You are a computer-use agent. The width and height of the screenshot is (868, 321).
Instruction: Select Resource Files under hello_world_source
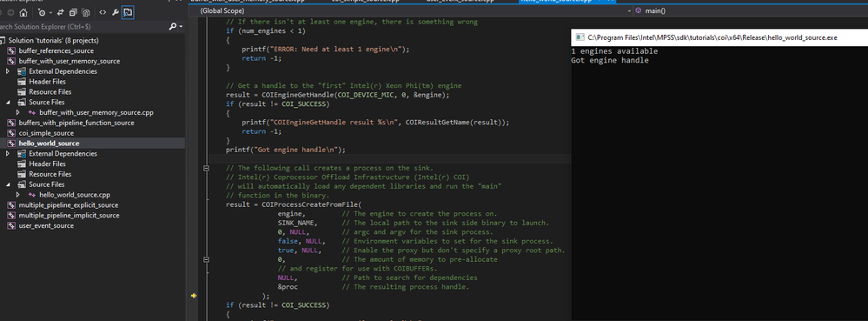(50, 174)
